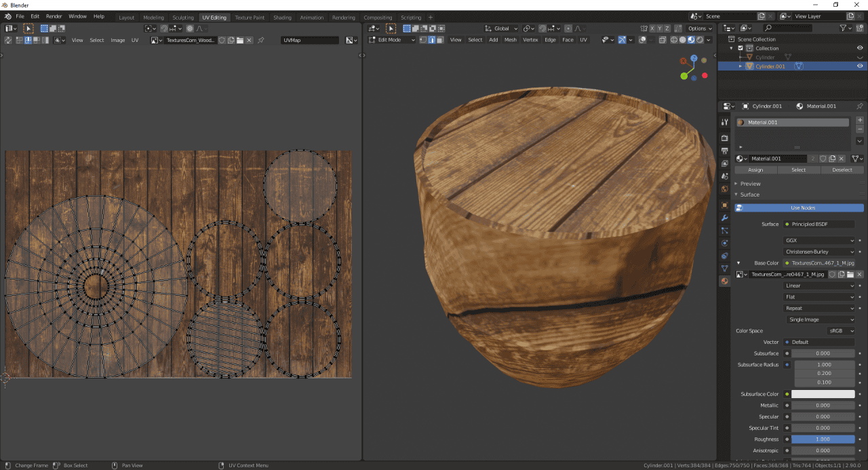868x470 pixels.
Task: Click the World properties tab icon
Action: (x=724, y=189)
